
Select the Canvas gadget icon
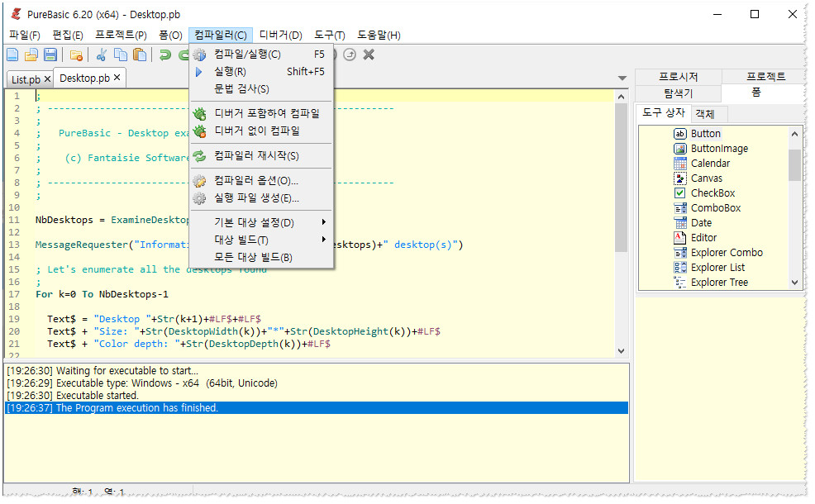point(680,178)
